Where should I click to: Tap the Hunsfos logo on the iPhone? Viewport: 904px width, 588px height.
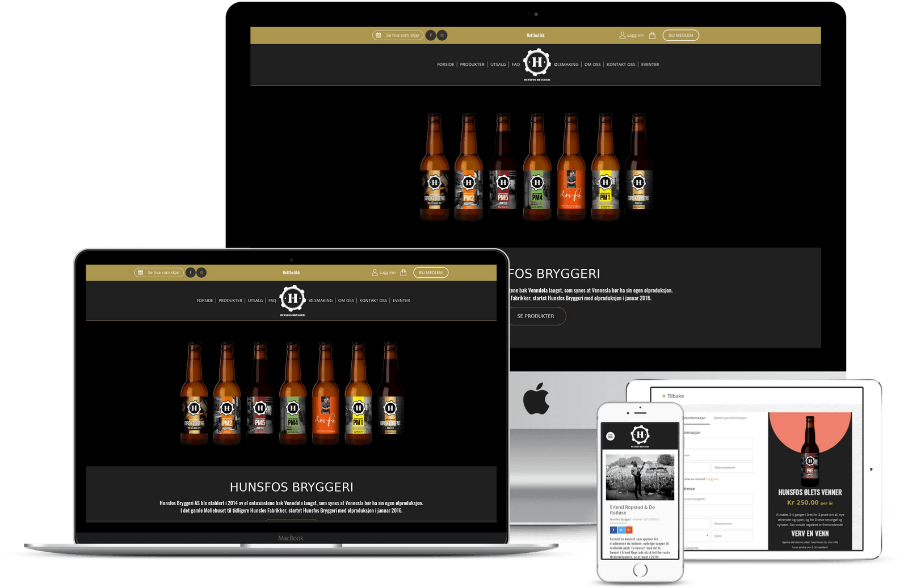[640, 436]
